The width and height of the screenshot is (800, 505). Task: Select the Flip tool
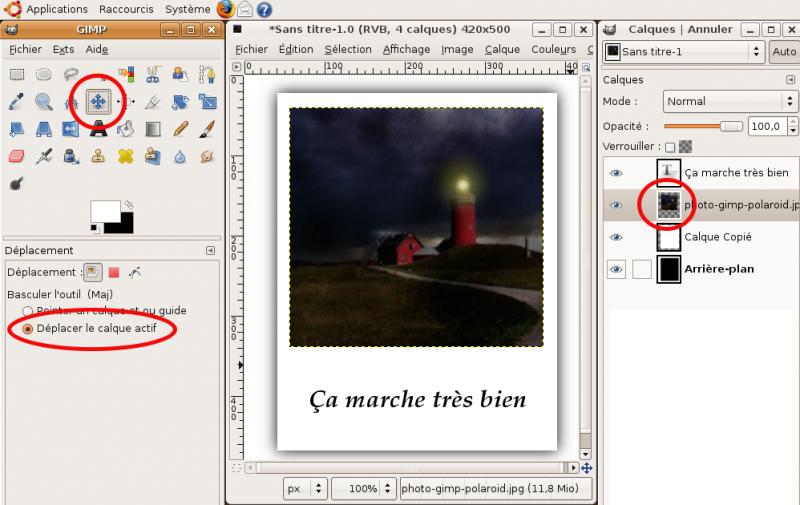coord(71,129)
